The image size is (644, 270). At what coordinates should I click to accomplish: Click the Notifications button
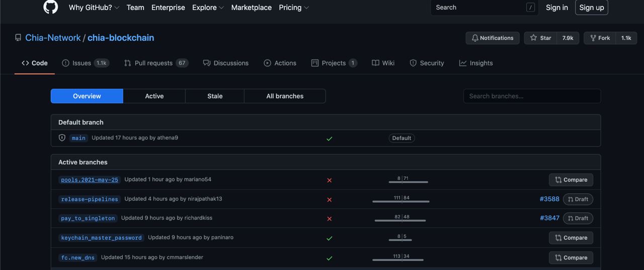pyautogui.click(x=493, y=38)
